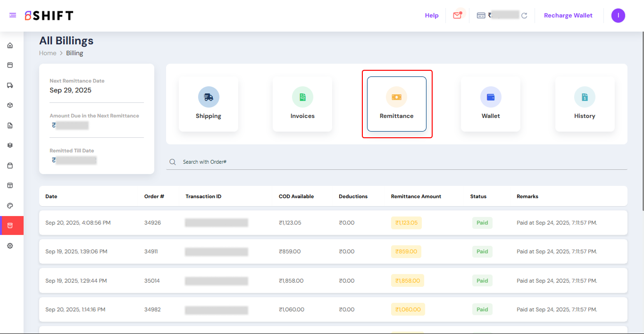
Task: Open the stacked layers sidebar icon
Action: tap(10, 145)
